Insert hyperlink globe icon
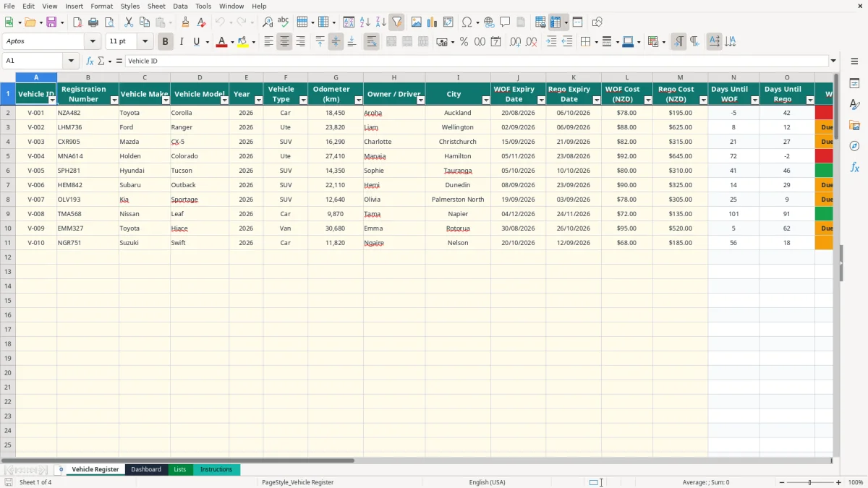The height and width of the screenshot is (488, 868). point(489,22)
